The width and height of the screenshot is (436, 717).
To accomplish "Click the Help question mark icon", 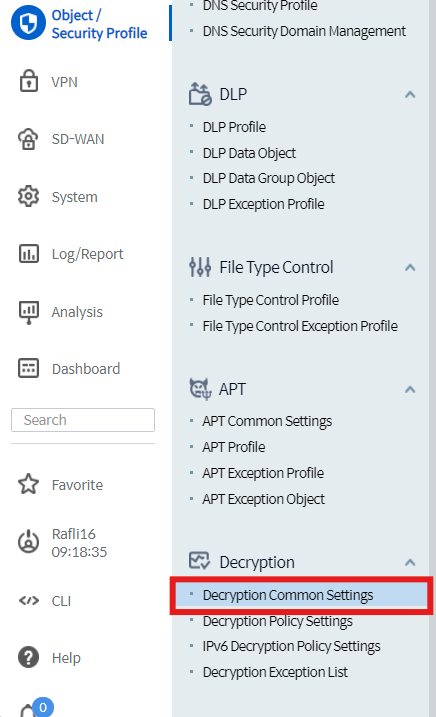I will tap(28, 658).
